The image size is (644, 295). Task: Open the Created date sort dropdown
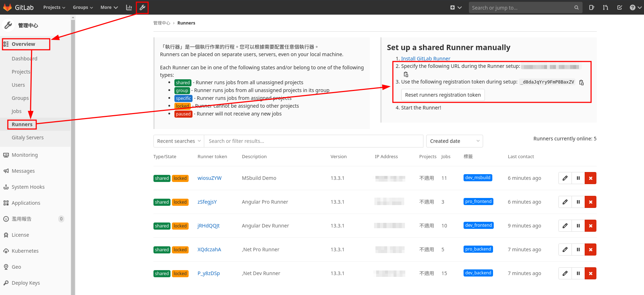[x=454, y=141]
